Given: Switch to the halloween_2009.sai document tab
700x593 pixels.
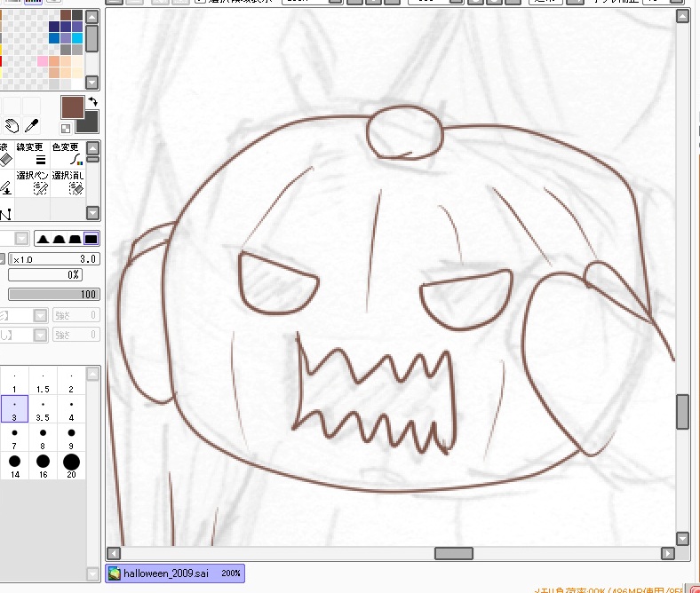Looking at the screenshot, I should pos(175,573).
